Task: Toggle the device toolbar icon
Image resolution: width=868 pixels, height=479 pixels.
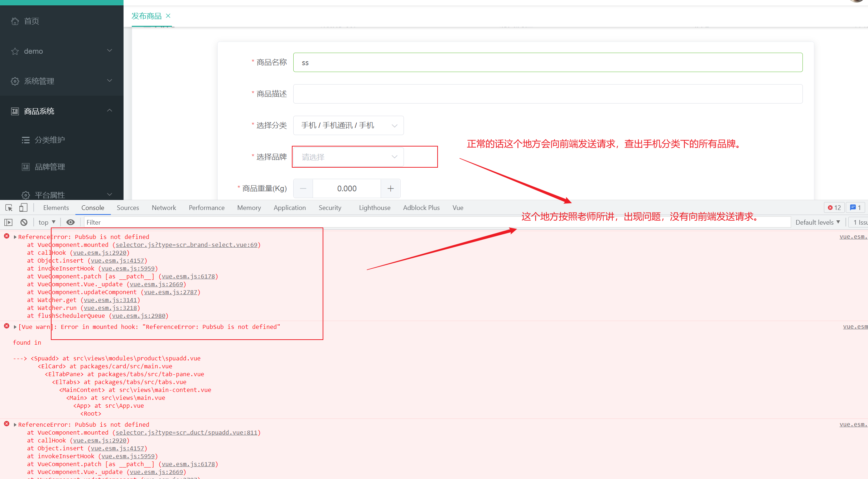Action: (23, 208)
